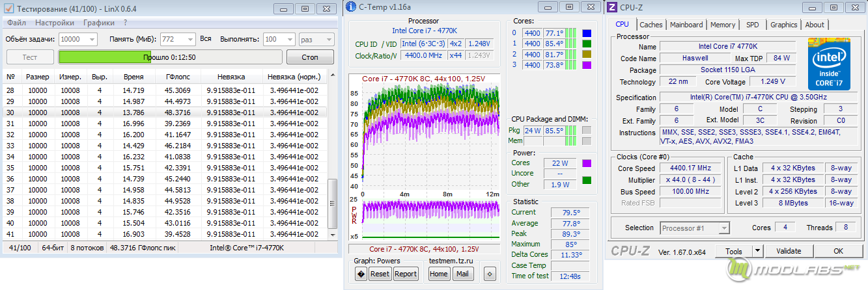
Task: Expand the Tools dropdown arrow in CPU-Z
Action: pyautogui.click(x=757, y=251)
